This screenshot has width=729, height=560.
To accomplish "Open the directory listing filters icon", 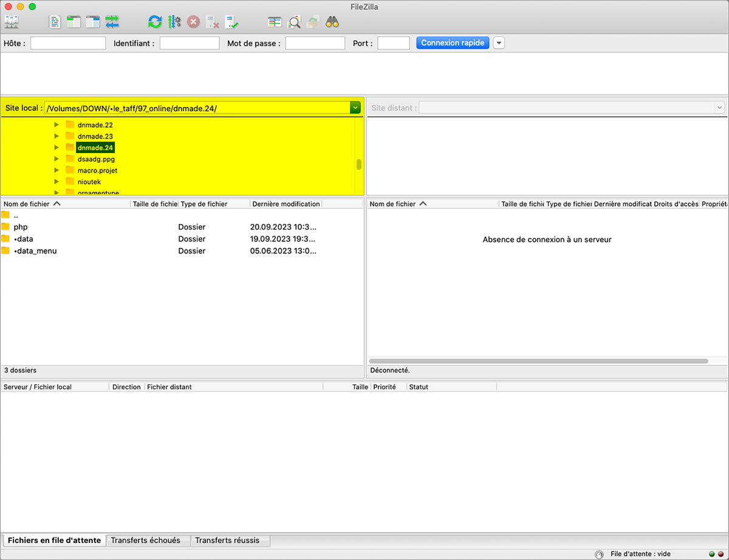I will click(275, 22).
